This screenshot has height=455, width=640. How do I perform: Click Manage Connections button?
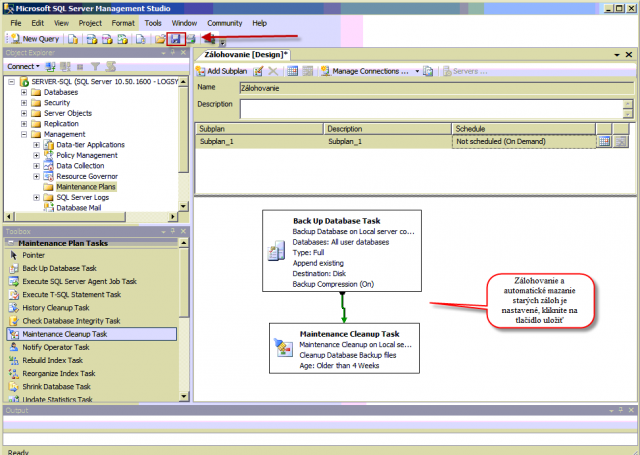pos(364,71)
